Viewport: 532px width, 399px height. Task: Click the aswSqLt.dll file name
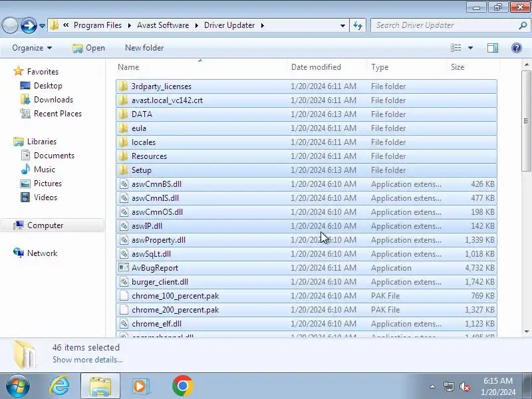point(151,254)
